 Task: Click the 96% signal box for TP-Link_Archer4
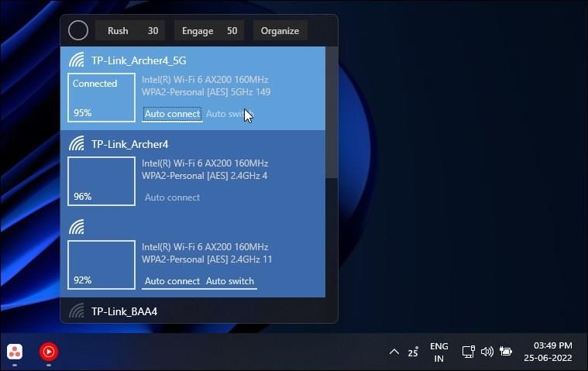[x=101, y=181]
